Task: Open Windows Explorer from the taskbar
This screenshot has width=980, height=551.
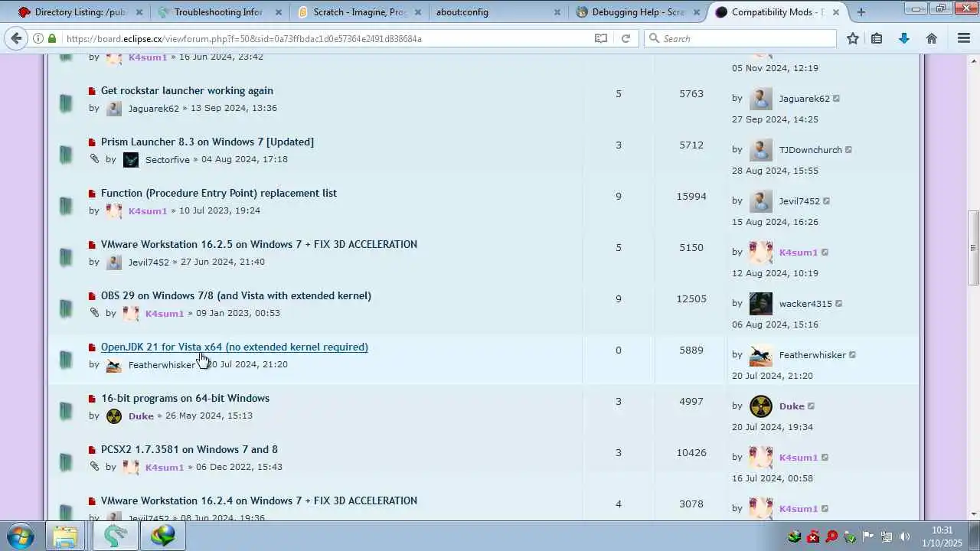Action: coord(65,536)
